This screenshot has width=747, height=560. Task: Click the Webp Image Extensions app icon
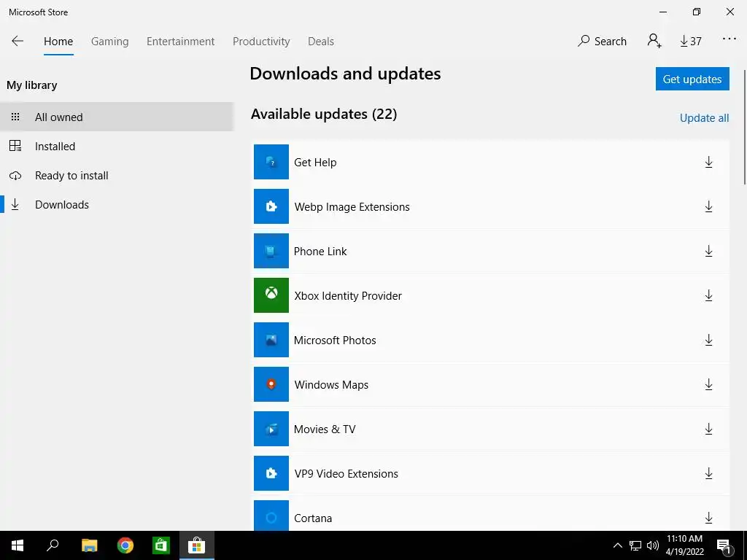(271, 206)
